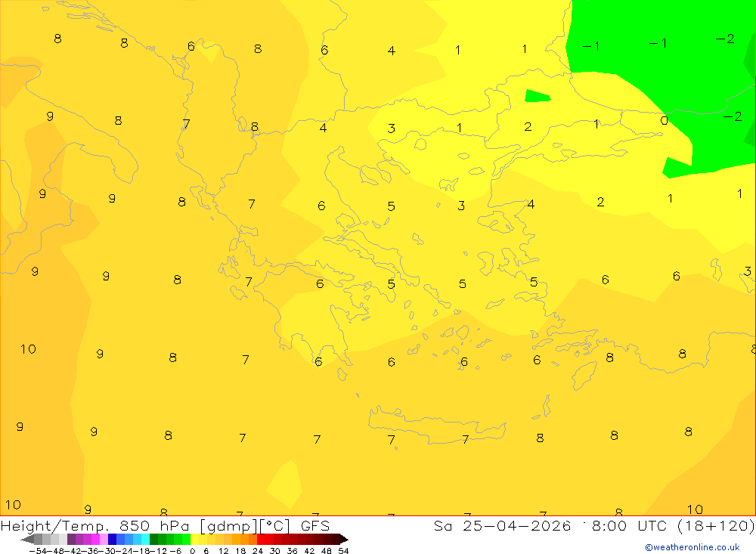Click the gray left arrow end of the color scale
Image resolution: width=756 pixels, height=554 pixels.
coord(27,539)
